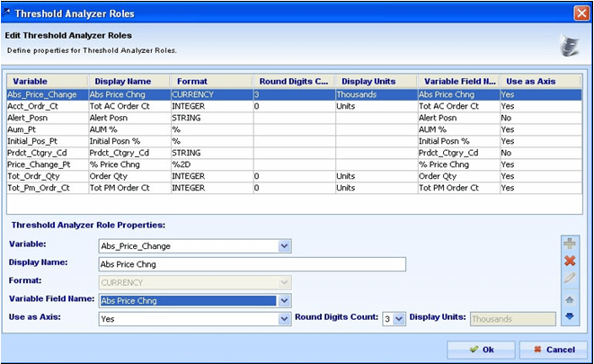
Task: Open the Use as Axis dropdown
Action: coord(284,319)
